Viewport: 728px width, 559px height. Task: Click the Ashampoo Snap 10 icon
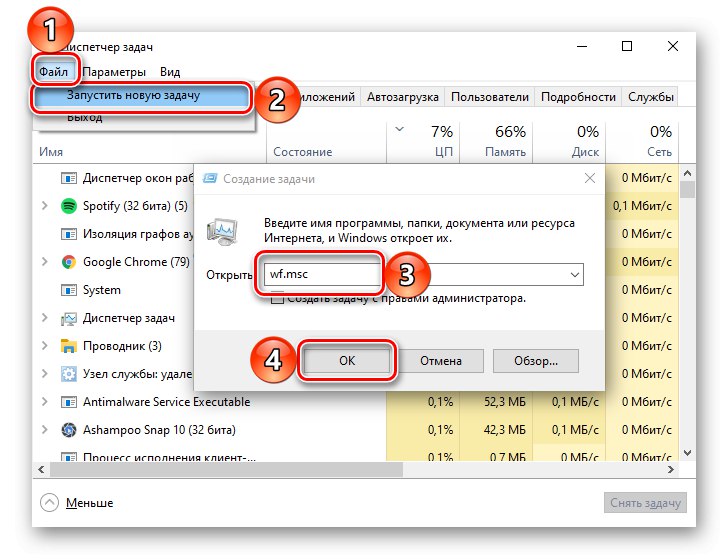(69, 430)
